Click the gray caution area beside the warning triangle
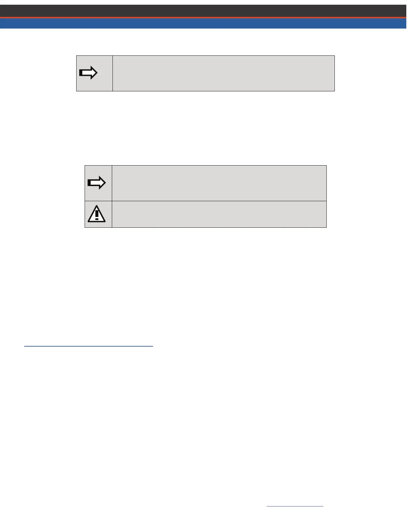 pyautogui.click(x=219, y=214)
